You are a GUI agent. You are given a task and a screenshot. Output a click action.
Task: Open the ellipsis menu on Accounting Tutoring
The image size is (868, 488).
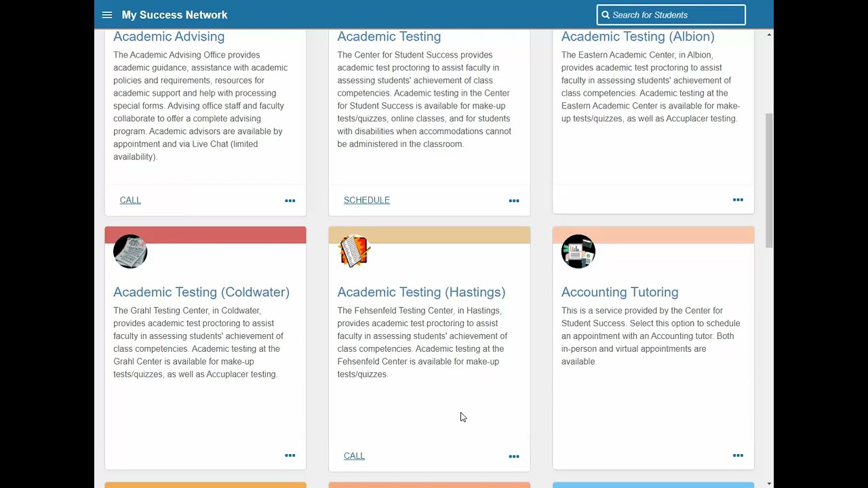pyautogui.click(x=738, y=455)
